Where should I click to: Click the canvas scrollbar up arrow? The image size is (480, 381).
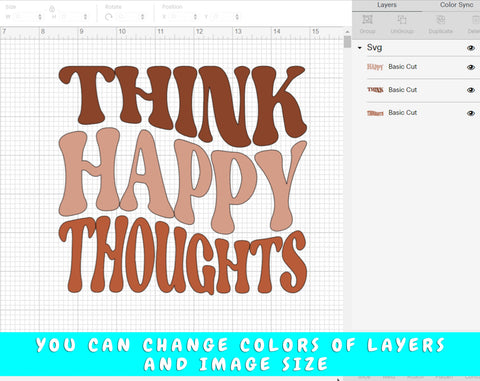347,32
